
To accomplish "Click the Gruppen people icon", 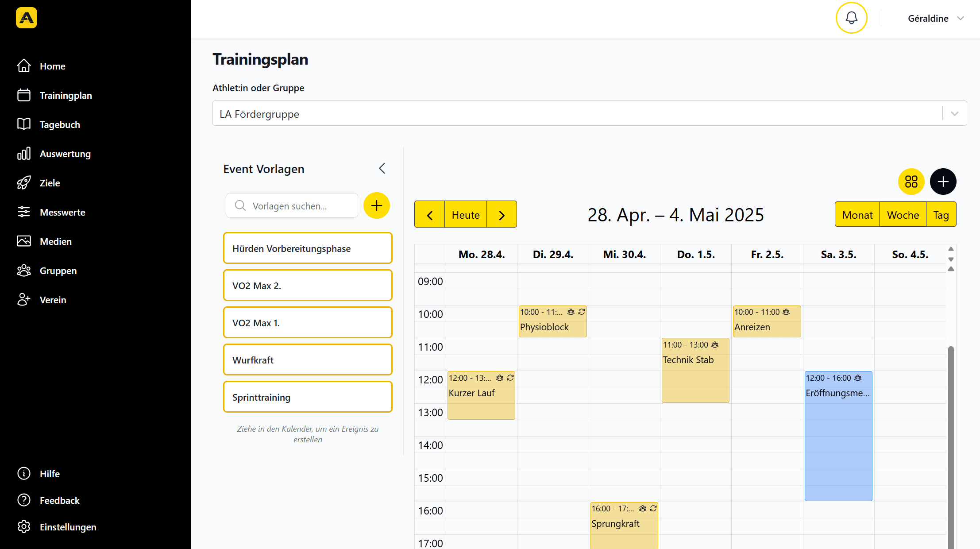I will click(24, 271).
